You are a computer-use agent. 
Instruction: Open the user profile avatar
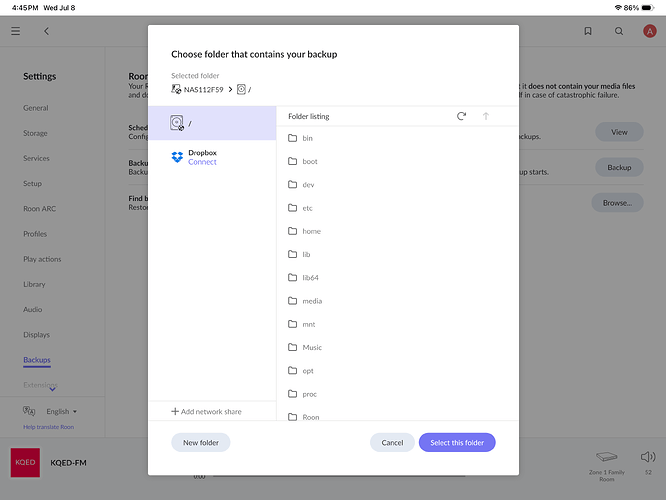tap(649, 31)
